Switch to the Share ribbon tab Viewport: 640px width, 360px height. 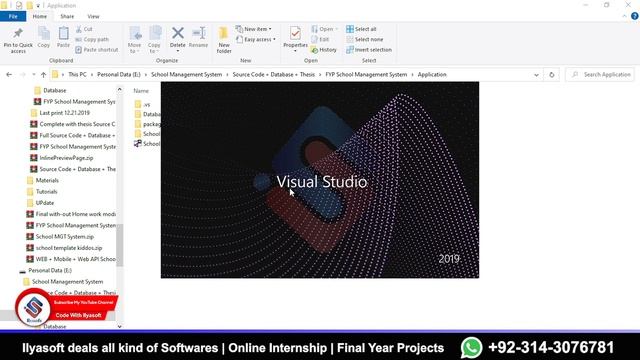pyautogui.click(x=67, y=16)
